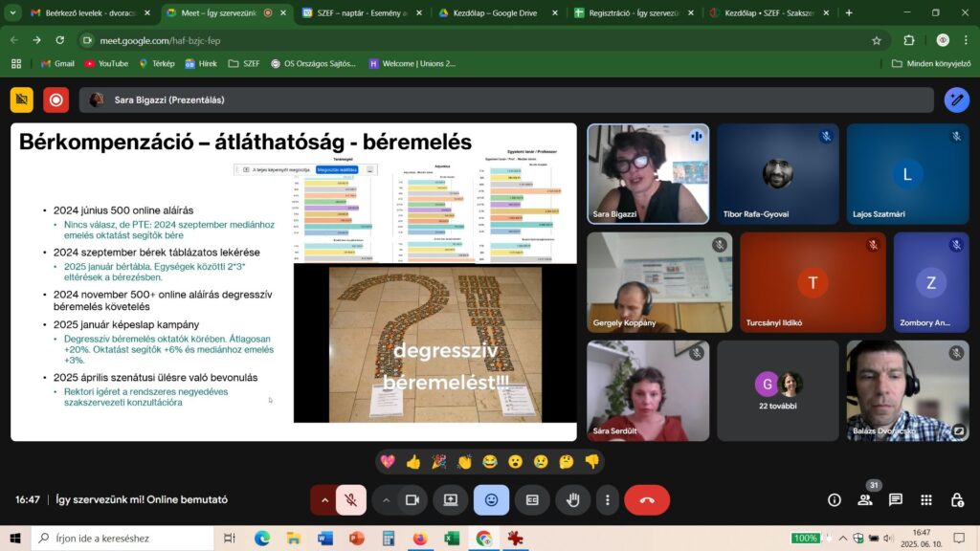This screenshot has height=551, width=980.
Task: Open meeting details info icon
Action: (x=834, y=499)
